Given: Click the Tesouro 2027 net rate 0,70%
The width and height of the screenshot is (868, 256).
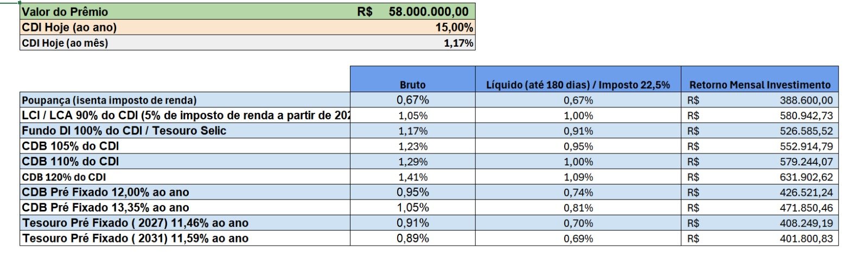Looking at the screenshot, I should (578, 223).
